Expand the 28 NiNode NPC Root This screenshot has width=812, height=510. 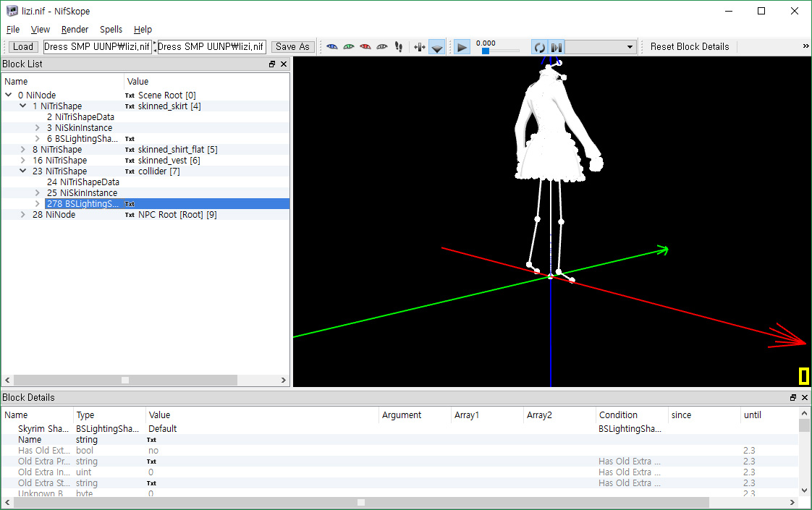pyautogui.click(x=22, y=214)
